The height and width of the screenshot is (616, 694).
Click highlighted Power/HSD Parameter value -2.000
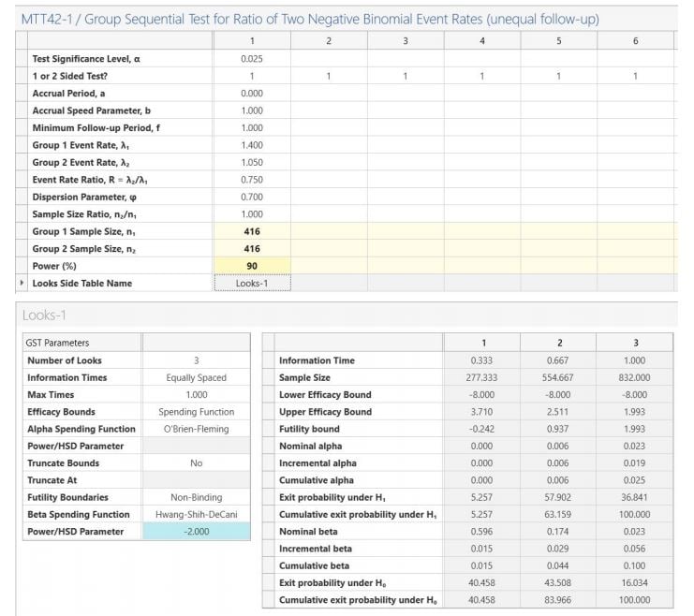pyautogui.click(x=196, y=532)
